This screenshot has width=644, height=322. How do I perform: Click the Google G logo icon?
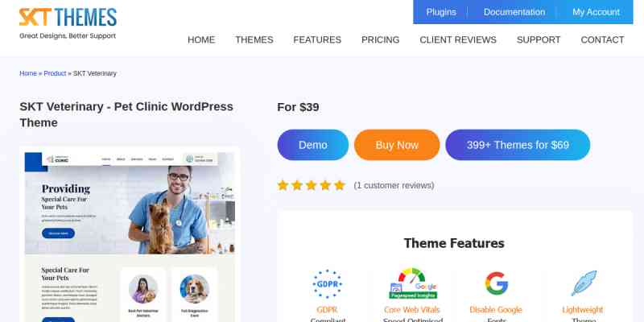coord(496,283)
